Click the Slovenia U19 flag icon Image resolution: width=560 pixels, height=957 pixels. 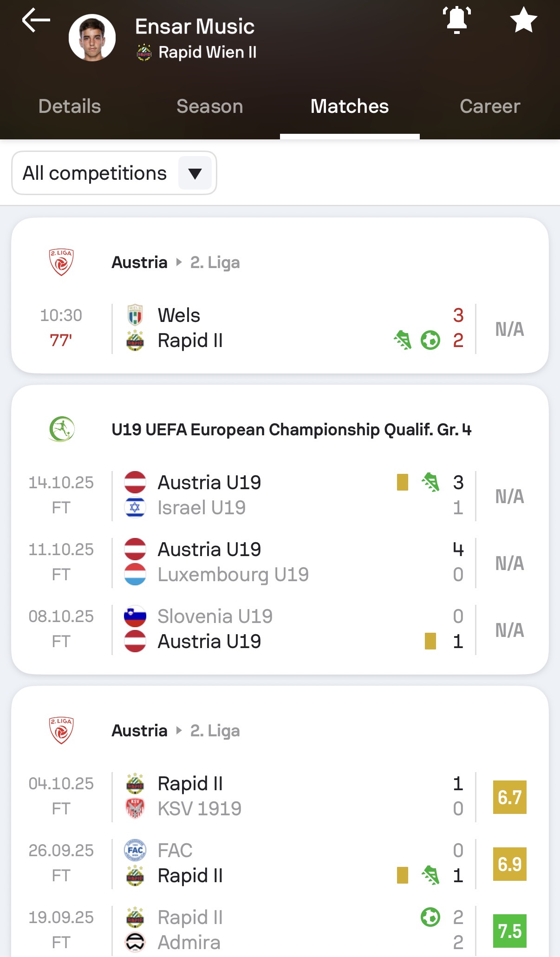[135, 616]
